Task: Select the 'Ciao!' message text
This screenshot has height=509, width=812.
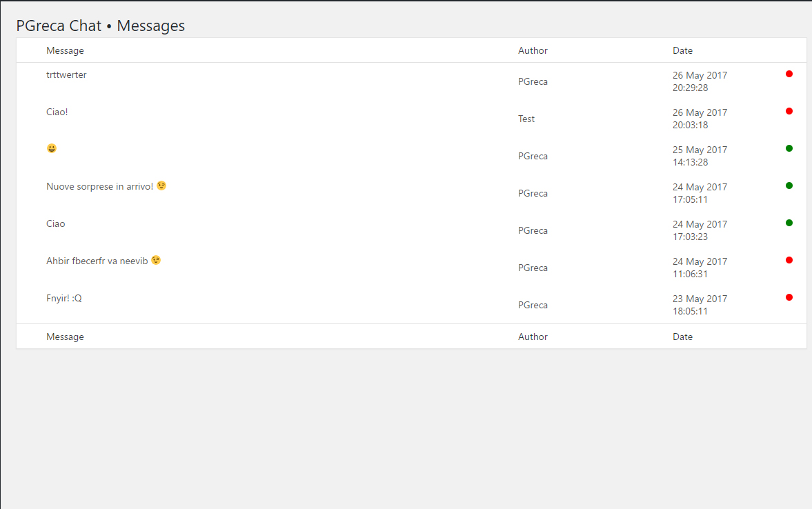Action: 57,112
